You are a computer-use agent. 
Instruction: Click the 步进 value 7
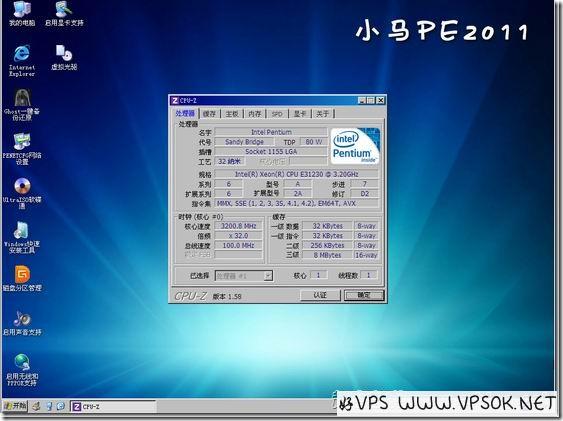coord(364,184)
